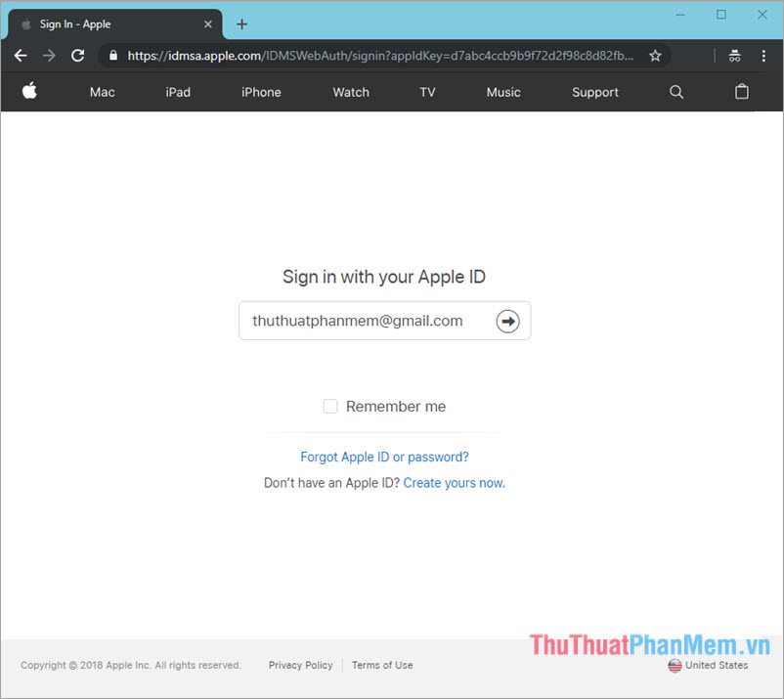
Task: Click the browser back arrow
Action: (x=20, y=56)
